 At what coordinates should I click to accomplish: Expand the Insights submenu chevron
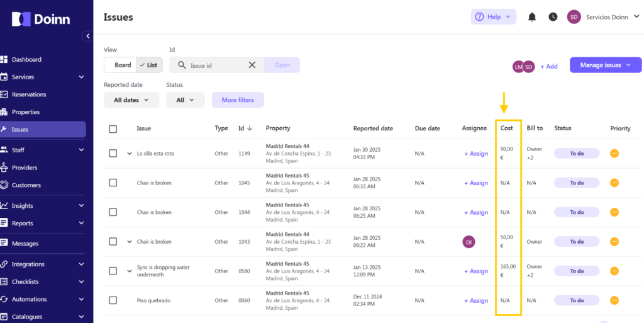[x=81, y=206]
